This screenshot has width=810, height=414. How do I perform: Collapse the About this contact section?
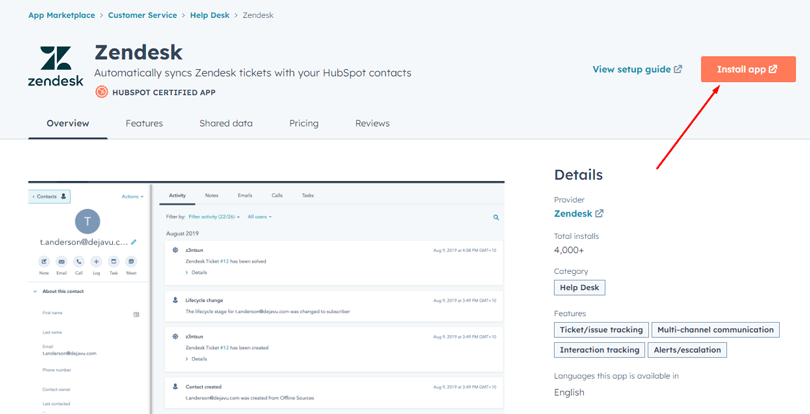pyautogui.click(x=35, y=292)
